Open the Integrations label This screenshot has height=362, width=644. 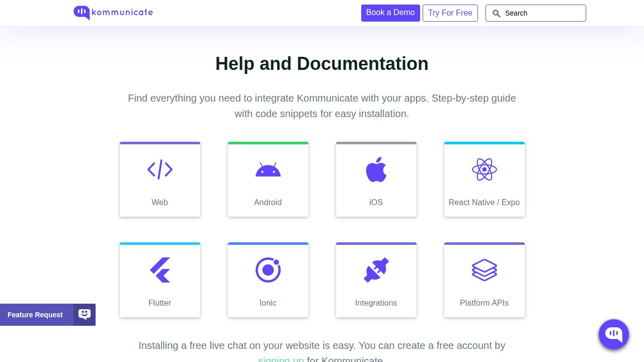pyautogui.click(x=376, y=303)
